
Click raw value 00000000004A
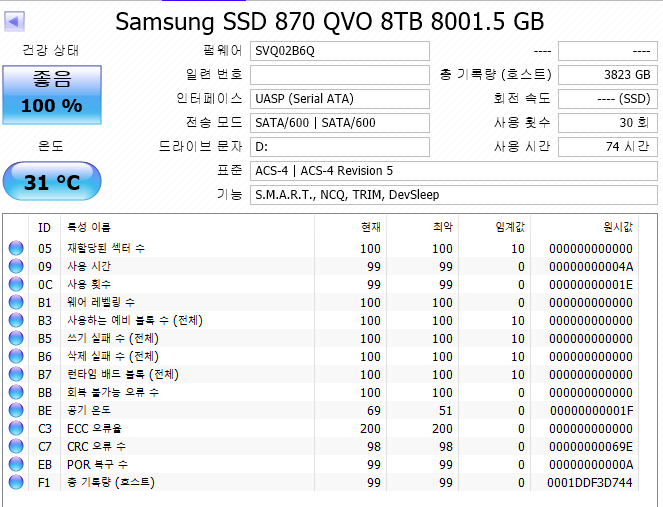click(x=591, y=266)
